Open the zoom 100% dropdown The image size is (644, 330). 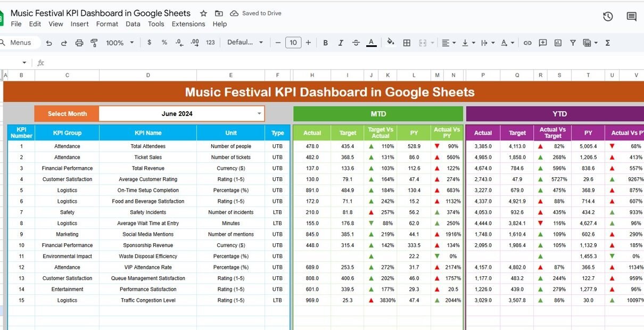click(x=119, y=43)
